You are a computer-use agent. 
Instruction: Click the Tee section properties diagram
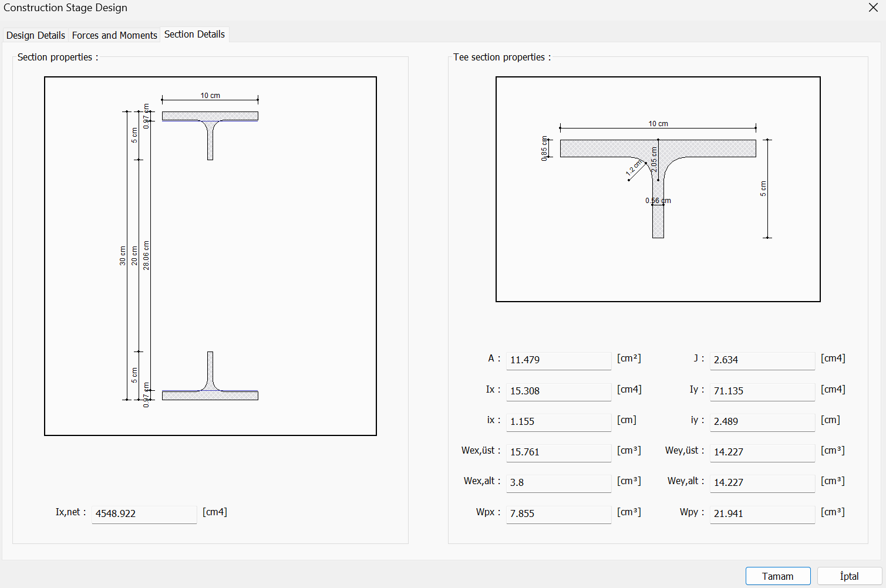point(658,188)
